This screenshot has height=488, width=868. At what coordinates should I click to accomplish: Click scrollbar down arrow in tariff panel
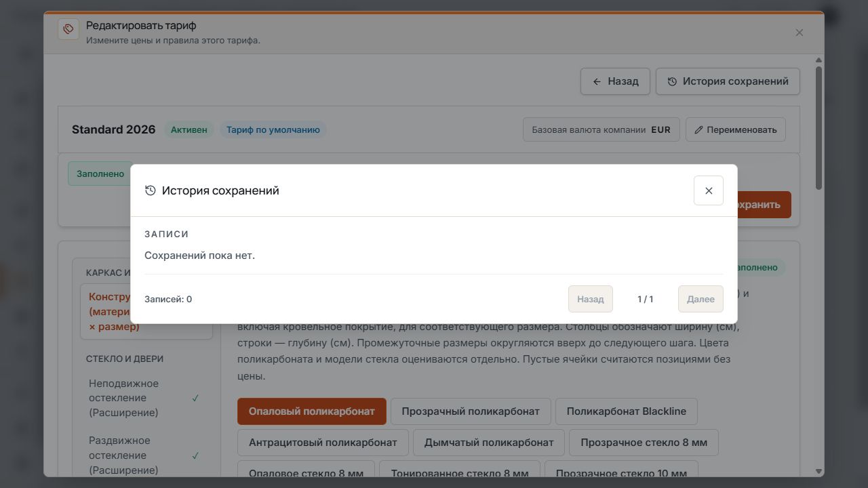click(x=818, y=471)
